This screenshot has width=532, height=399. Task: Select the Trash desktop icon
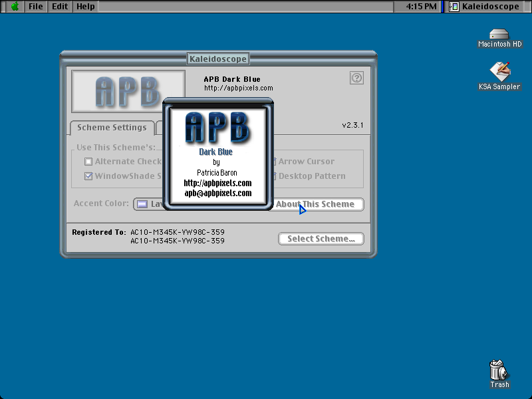click(499, 374)
